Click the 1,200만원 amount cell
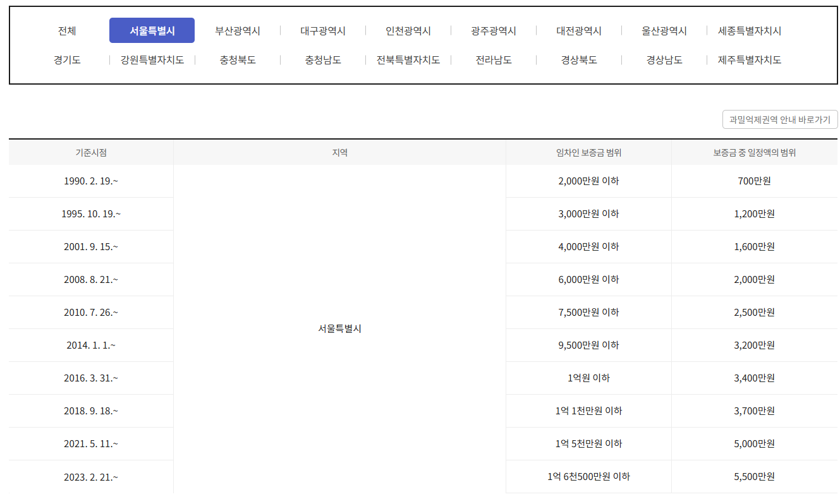 755,214
